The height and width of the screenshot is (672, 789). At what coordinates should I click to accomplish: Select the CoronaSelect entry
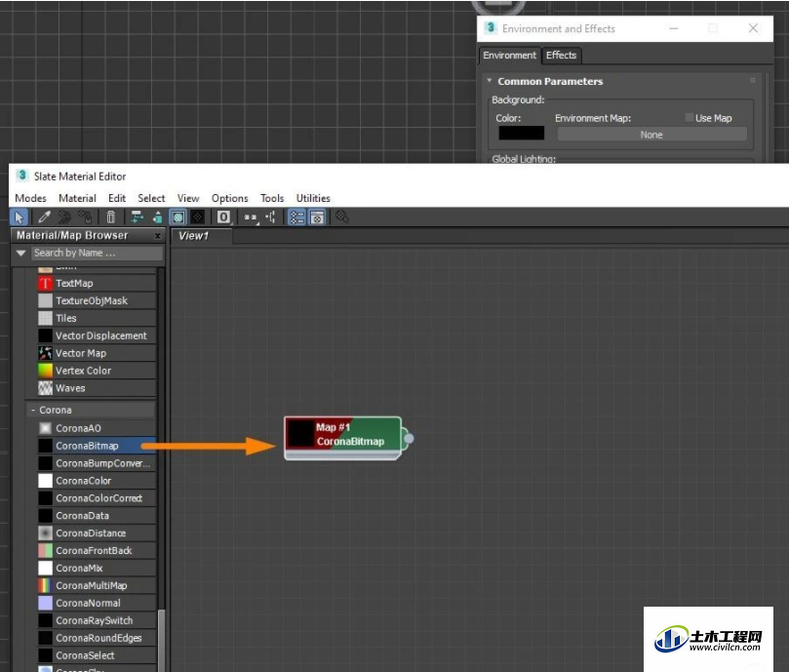tap(97, 655)
